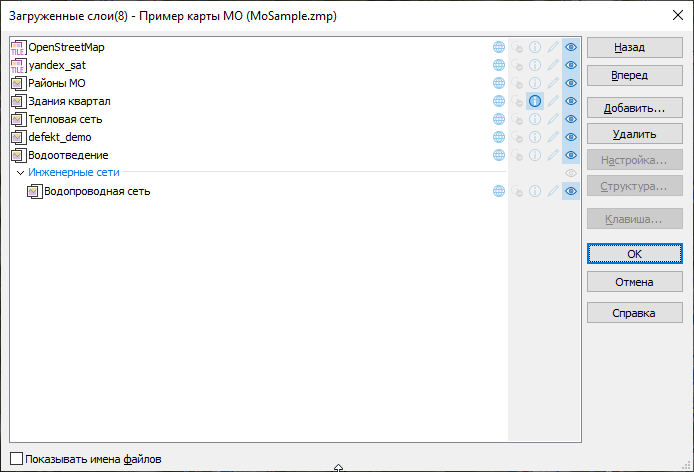
Task: Click the TILE layer icon beside OpenStreetMap
Action: [18, 47]
